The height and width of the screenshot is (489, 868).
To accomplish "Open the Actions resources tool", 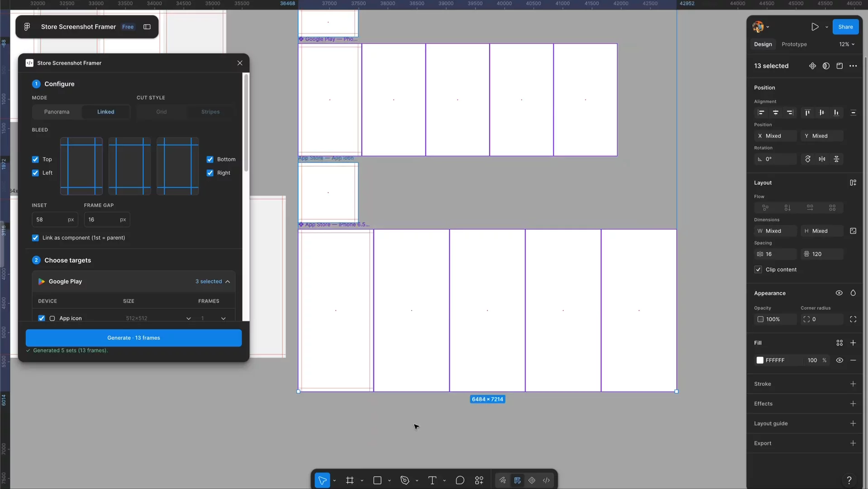I will pyautogui.click(x=479, y=480).
